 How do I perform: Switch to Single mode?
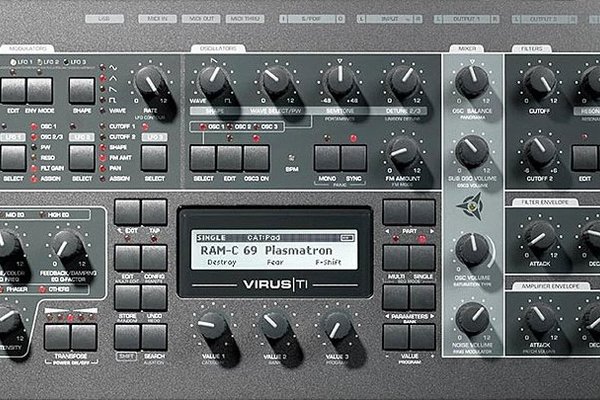click(x=422, y=257)
